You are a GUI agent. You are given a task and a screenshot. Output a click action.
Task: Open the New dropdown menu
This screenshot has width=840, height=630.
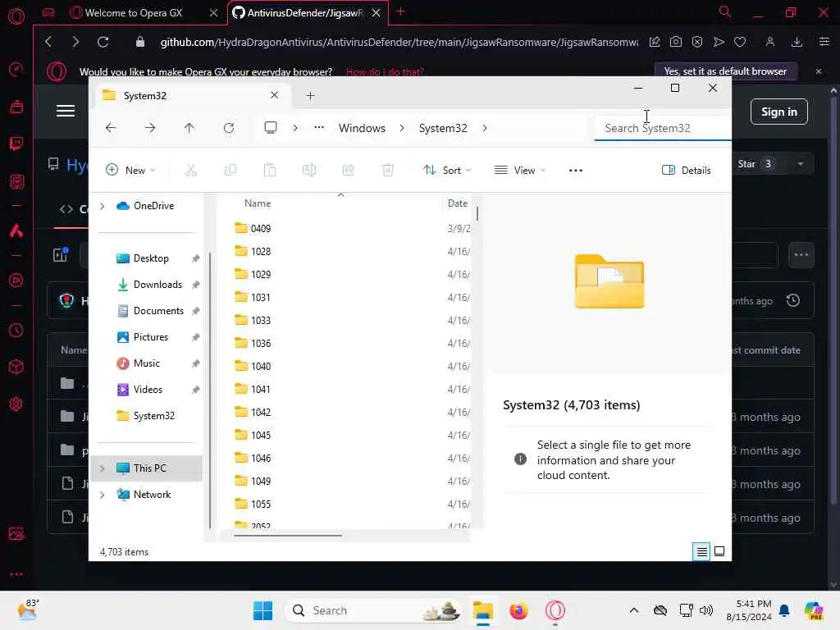coord(130,171)
